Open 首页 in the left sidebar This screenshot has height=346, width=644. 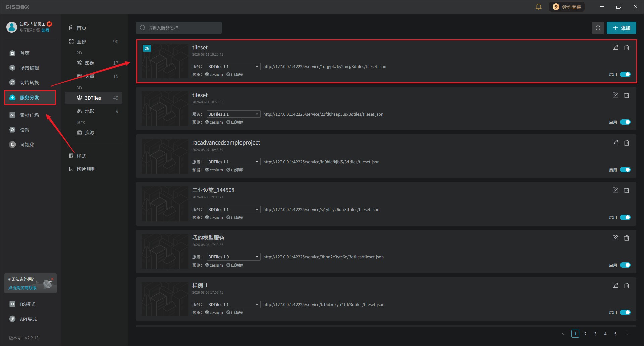tap(24, 53)
